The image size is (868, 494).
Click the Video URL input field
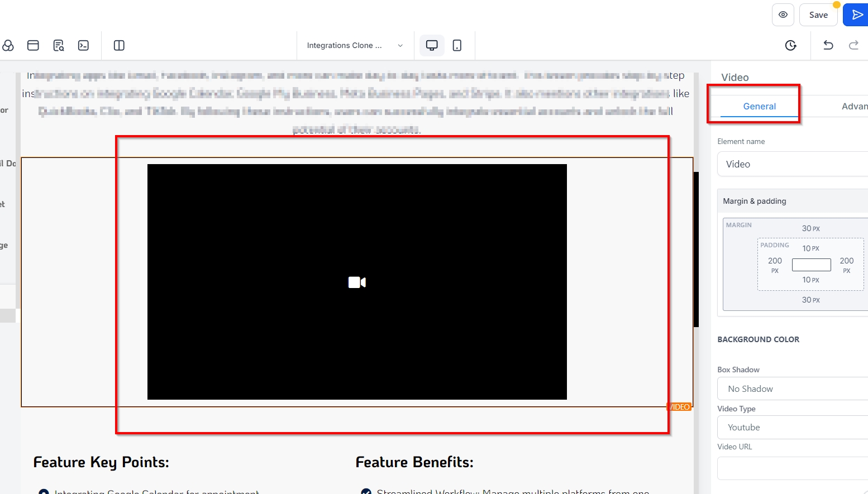[x=792, y=468]
